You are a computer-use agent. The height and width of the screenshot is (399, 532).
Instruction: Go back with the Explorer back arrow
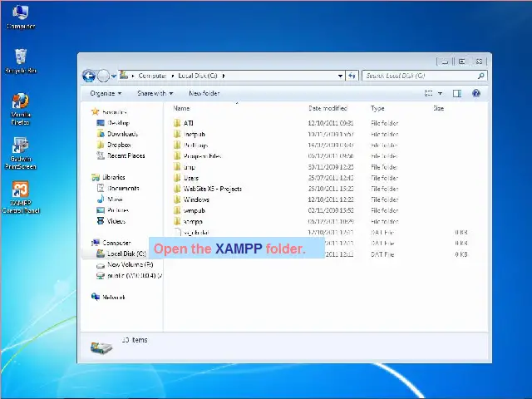pos(89,76)
